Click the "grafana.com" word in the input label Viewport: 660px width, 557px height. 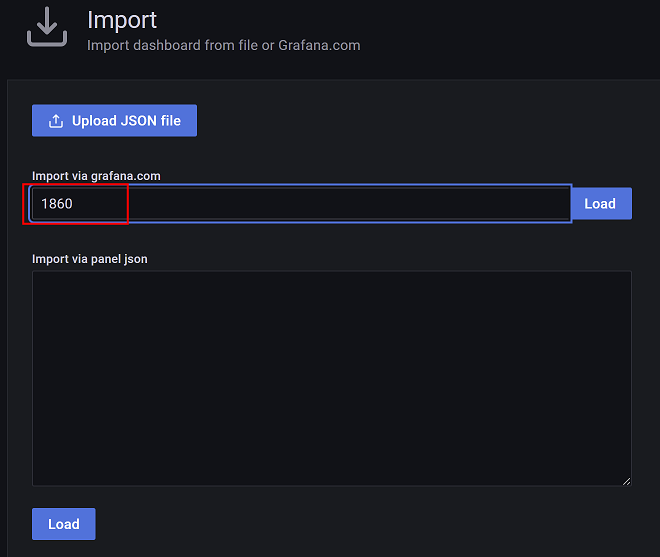[124, 176]
